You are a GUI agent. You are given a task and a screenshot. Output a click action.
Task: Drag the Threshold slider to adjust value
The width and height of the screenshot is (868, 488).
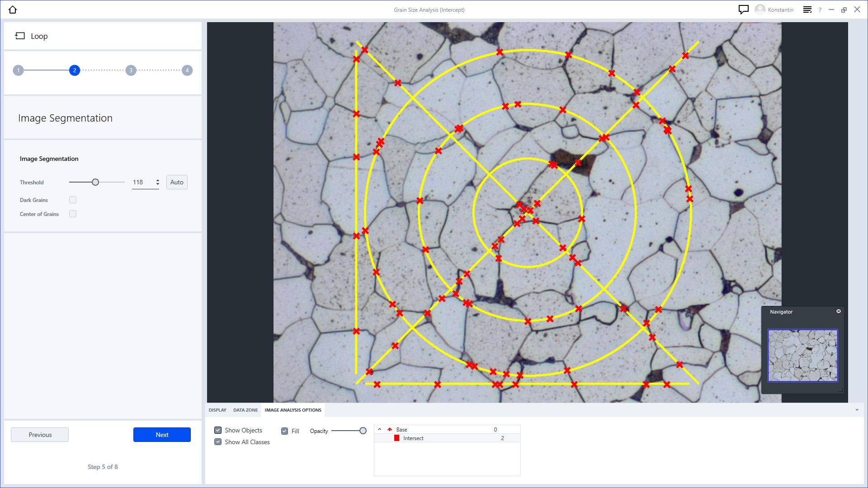pyautogui.click(x=95, y=182)
